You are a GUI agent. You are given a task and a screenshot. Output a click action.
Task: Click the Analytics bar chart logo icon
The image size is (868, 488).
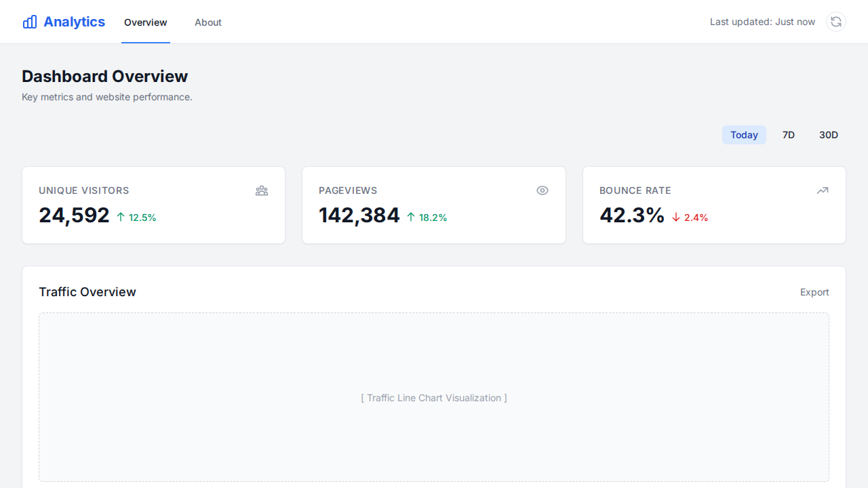(30, 22)
